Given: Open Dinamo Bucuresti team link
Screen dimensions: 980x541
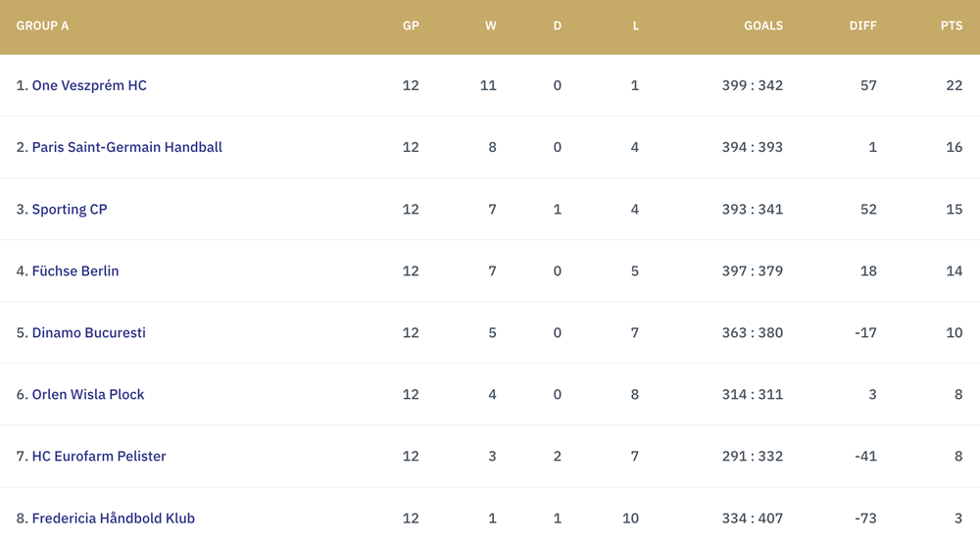Looking at the screenshot, I should click(89, 333).
